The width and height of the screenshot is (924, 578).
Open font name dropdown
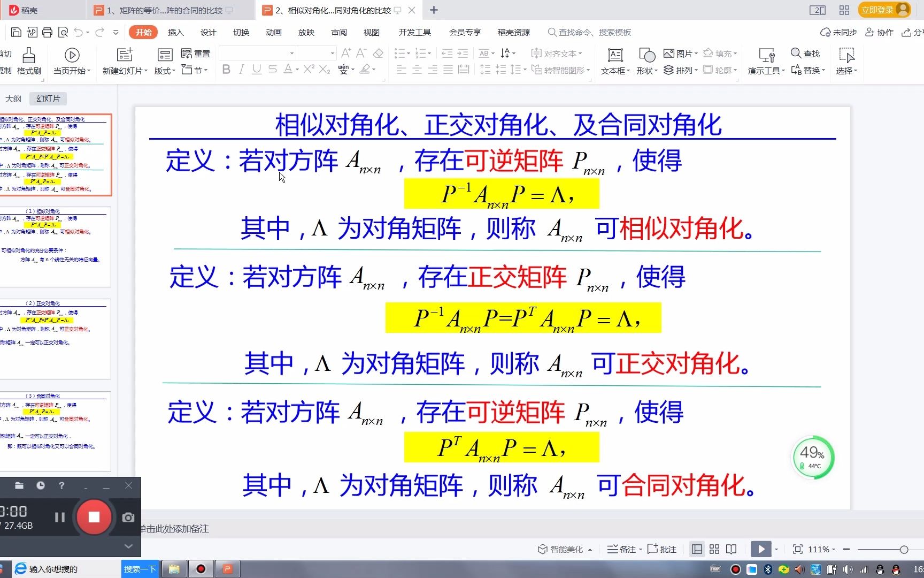(x=292, y=53)
